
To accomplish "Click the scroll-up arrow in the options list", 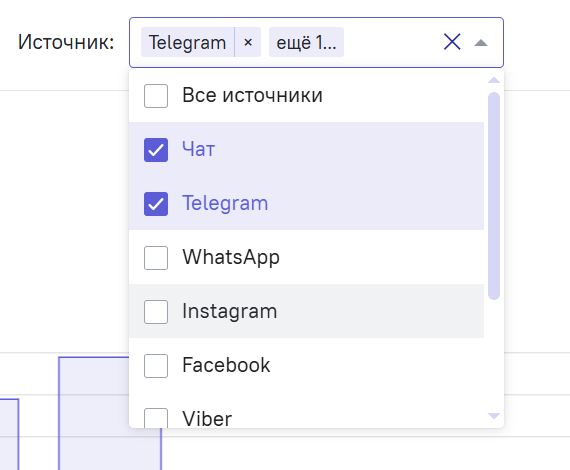I will [x=494, y=80].
